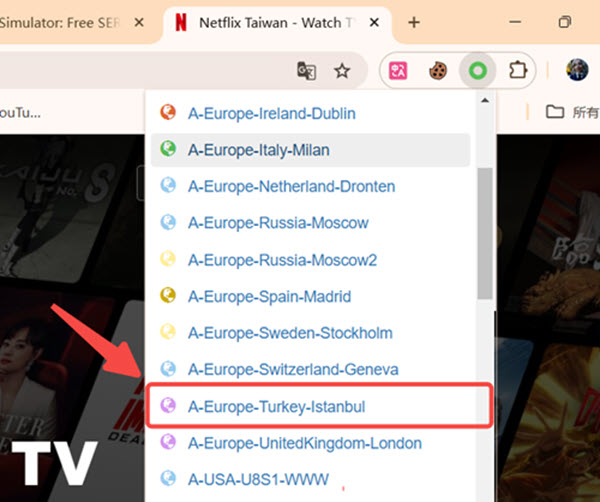Select the A-Europe-Ireland-Dublin proxy
The width and height of the screenshot is (600, 502).
[x=310, y=113]
